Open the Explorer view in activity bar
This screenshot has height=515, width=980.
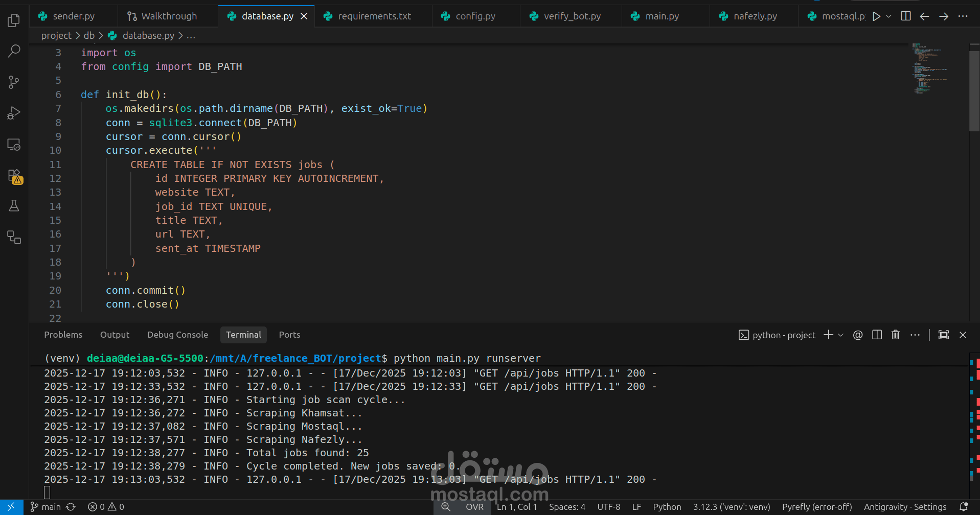14,20
